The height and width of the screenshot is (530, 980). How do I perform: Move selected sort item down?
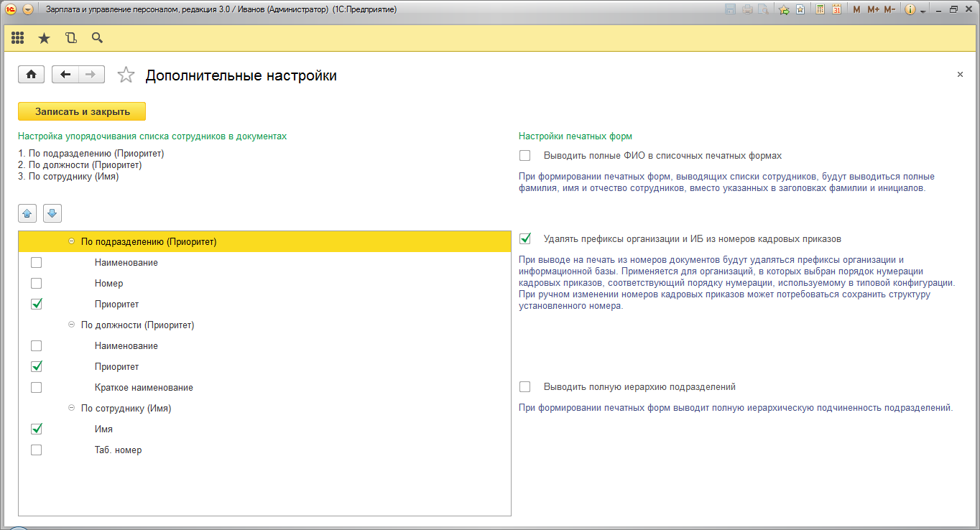point(52,213)
